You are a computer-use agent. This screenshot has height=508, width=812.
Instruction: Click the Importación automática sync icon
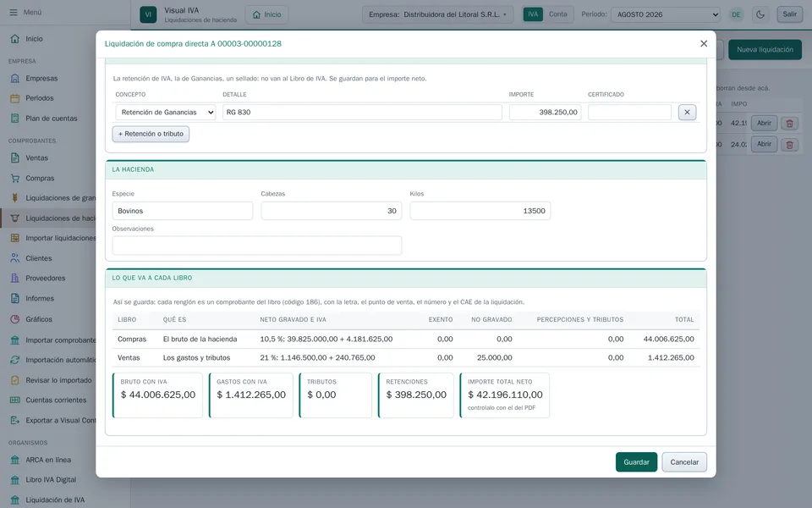15,360
